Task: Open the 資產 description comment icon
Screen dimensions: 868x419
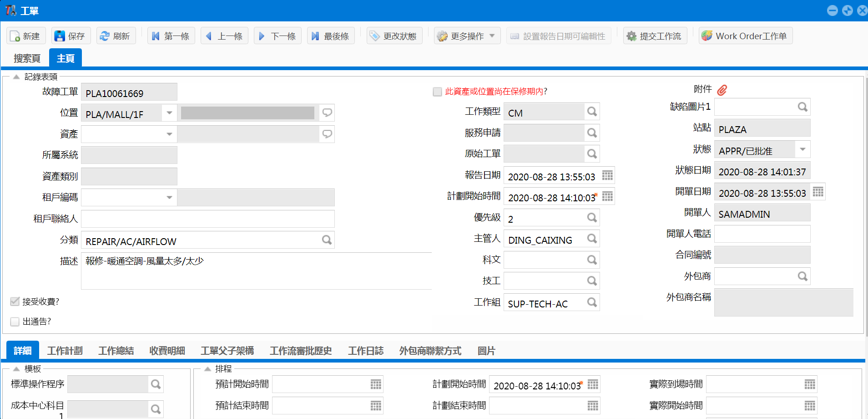Action: [327, 134]
